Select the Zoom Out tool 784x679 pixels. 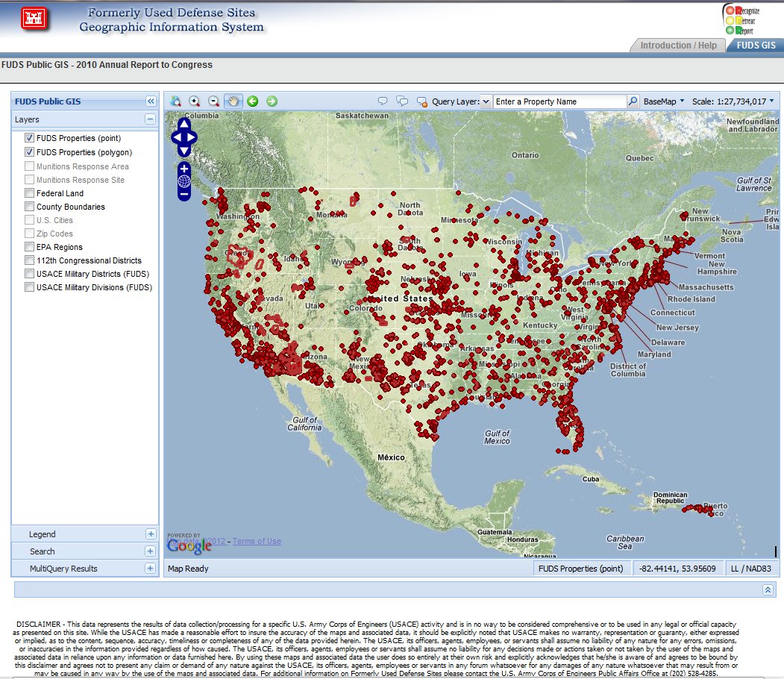214,100
